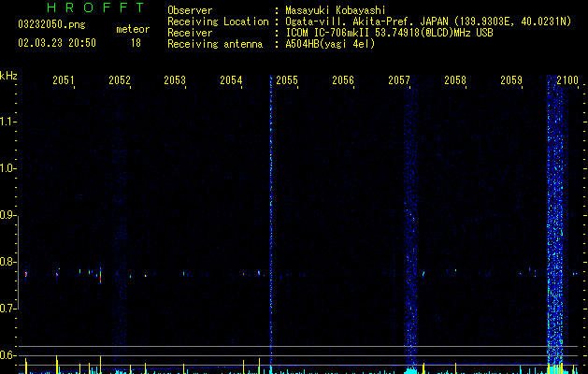Click the 0.9 kHz axis label
Viewport: 588px width, 374px height.
click(7, 215)
